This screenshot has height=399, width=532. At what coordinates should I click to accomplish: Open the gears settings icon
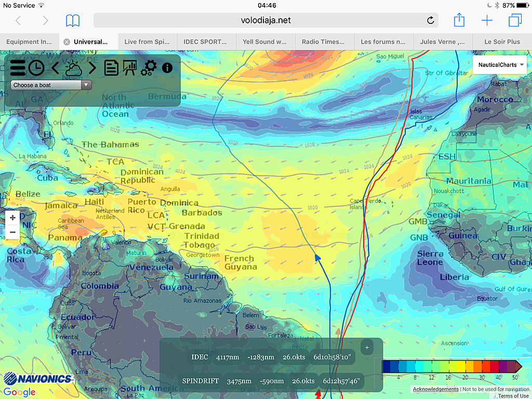coord(149,68)
